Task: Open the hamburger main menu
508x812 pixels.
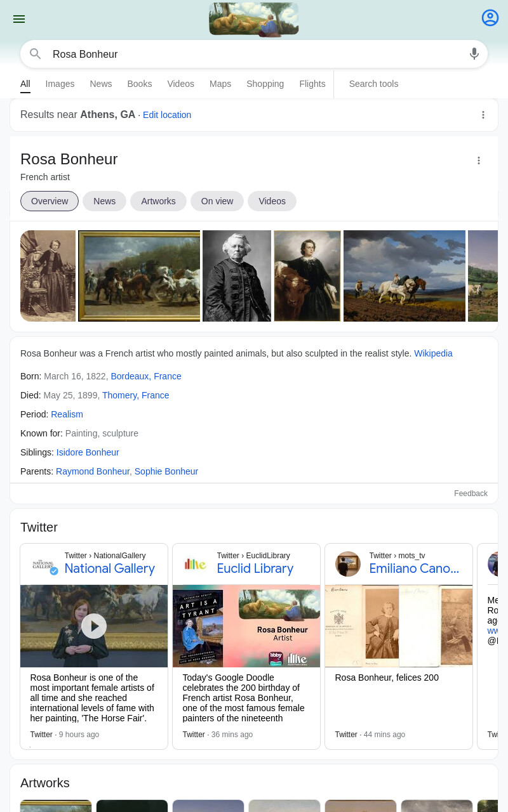Action: [x=19, y=19]
